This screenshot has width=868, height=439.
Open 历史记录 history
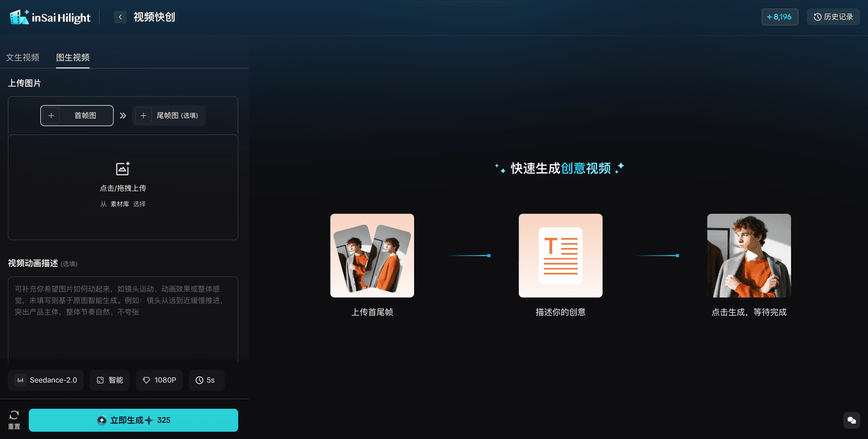click(x=833, y=17)
